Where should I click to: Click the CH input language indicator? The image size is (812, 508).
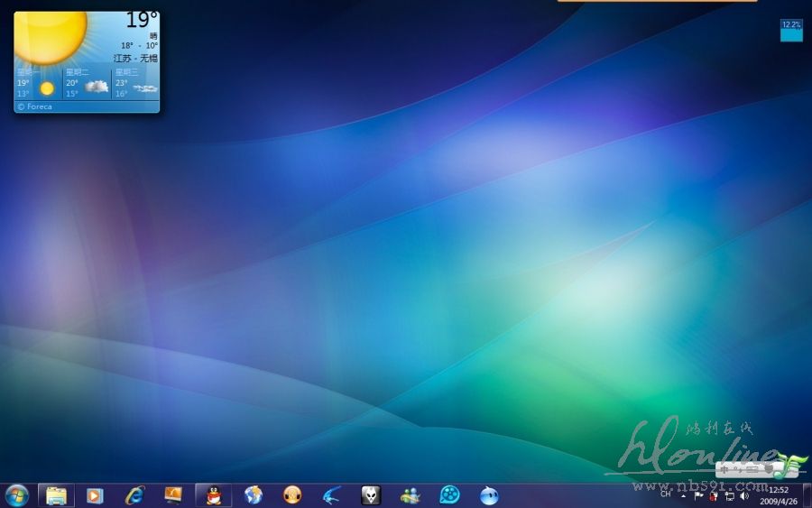(666, 494)
